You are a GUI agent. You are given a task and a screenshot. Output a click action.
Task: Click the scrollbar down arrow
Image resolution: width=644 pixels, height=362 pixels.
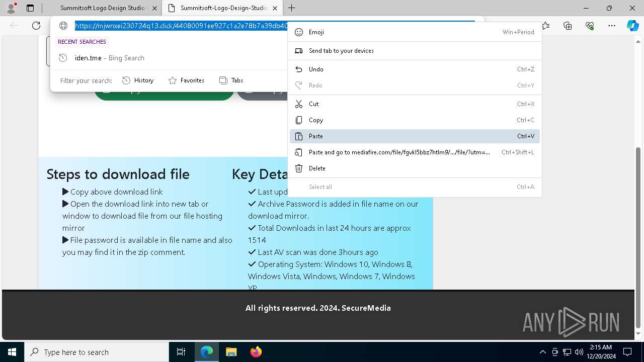pos(639,334)
